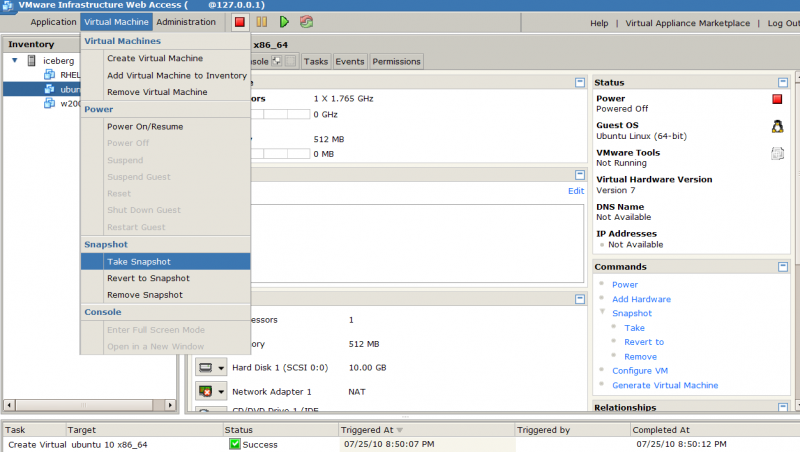Click the Configure VM command link
Image resolution: width=800 pixels, height=452 pixels.
640,370
